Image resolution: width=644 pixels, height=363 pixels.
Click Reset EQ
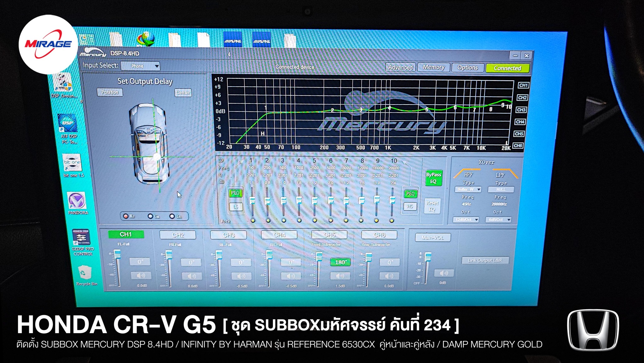tap(432, 206)
